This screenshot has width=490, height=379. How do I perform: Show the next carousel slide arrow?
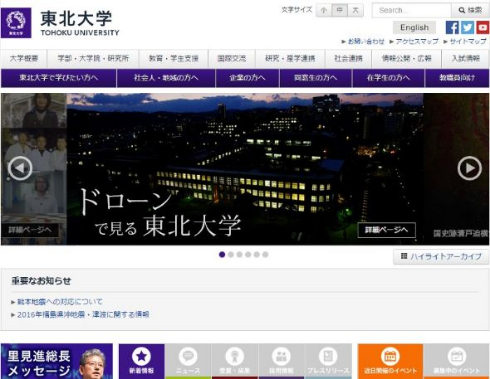click(x=469, y=168)
